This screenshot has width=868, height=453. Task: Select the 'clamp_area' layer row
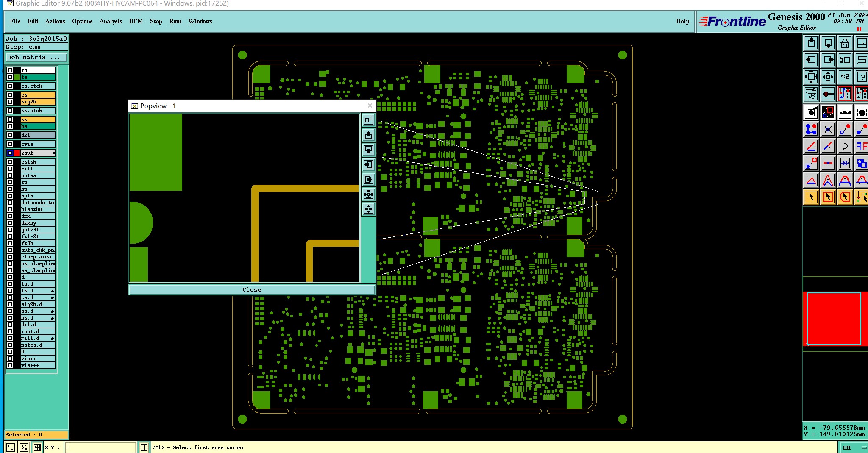(x=38, y=257)
